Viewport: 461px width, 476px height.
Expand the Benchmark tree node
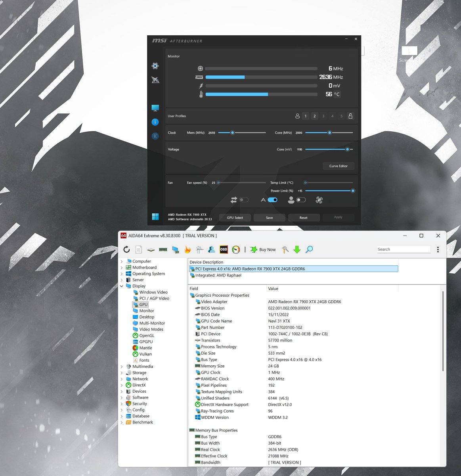(122, 422)
